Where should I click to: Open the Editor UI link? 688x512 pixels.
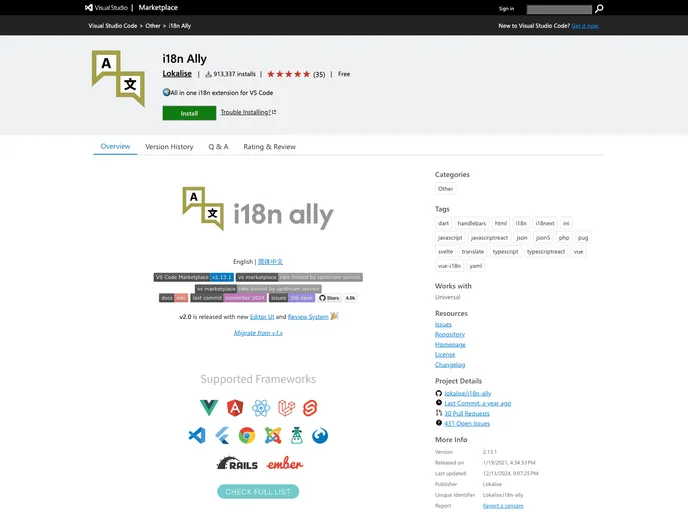[262, 317]
